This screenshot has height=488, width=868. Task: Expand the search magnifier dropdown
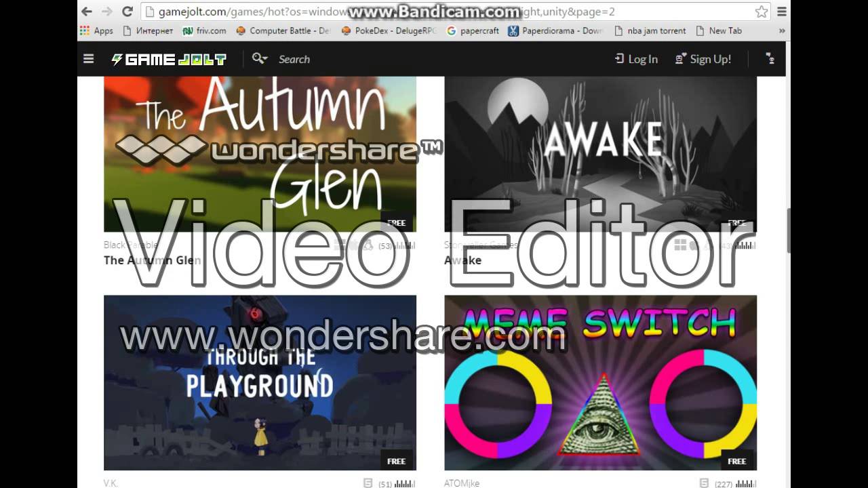[260, 59]
